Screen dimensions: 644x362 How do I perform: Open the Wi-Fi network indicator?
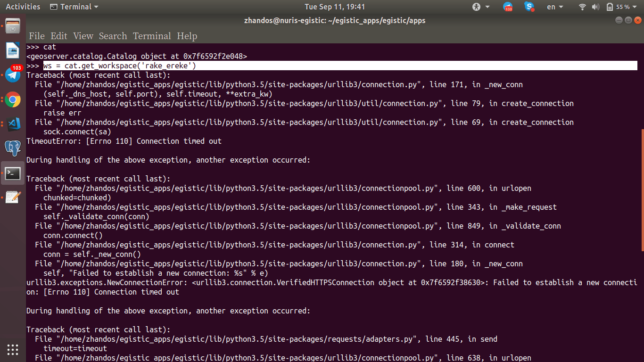pos(582,7)
